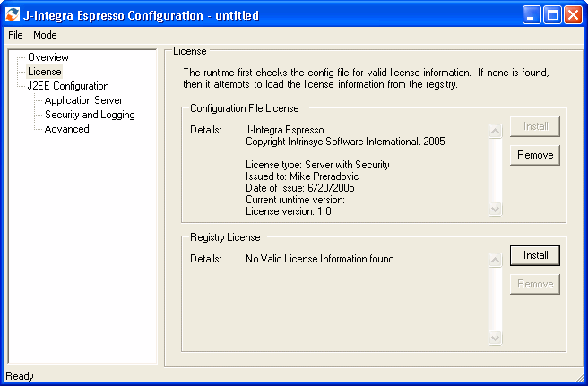Click Install in Registry License section
Viewport: 588px width, 386px height.
click(x=535, y=255)
